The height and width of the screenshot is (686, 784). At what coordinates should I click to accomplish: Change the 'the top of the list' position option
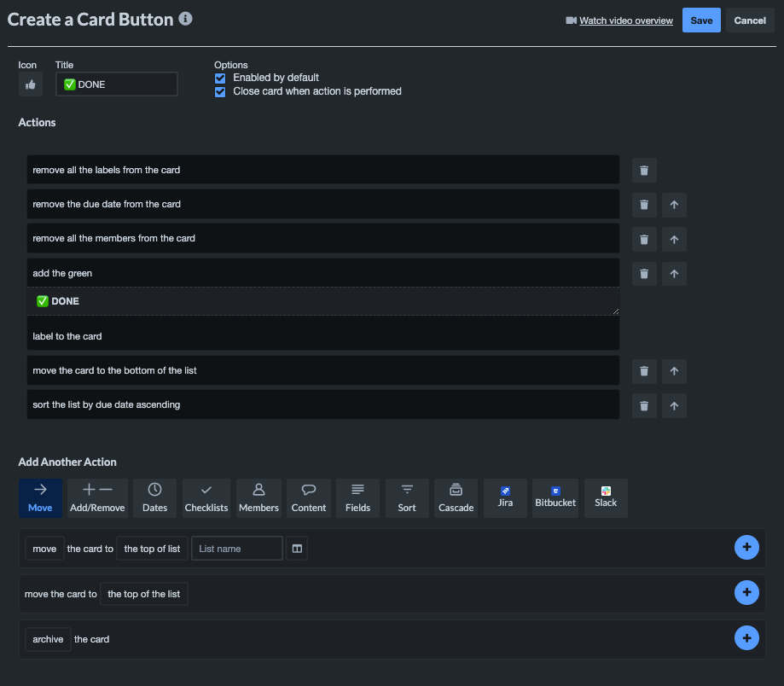pyautogui.click(x=143, y=594)
